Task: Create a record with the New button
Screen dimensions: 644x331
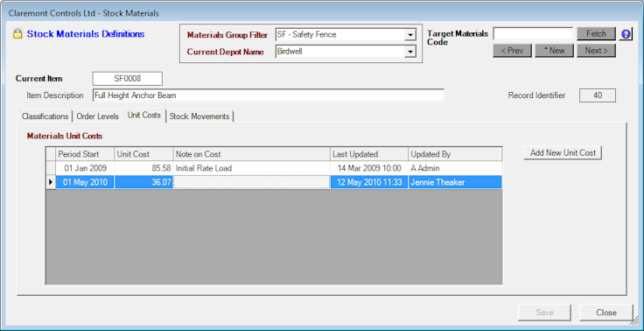Action: click(x=555, y=51)
